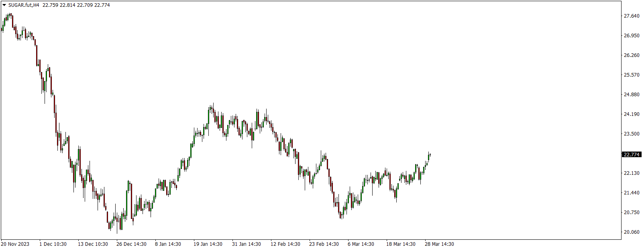Click the triangle arrow beside SUGAR.fut,H4

(4, 5)
